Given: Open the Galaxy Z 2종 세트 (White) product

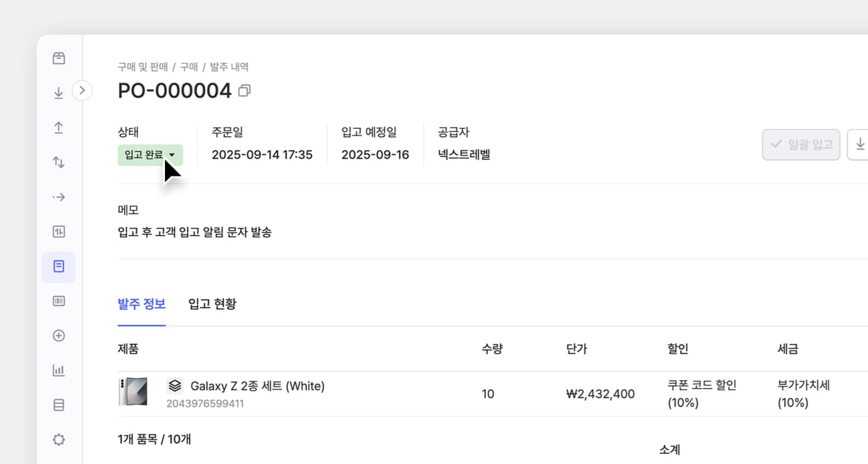Looking at the screenshot, I should click(258, 386).
